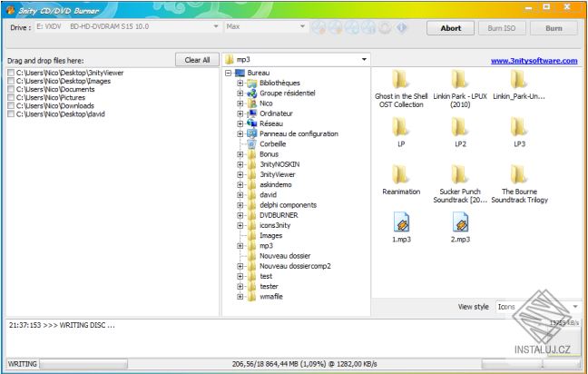Click the blue diamond info icon
Image resolution: width=588 pixels, height=374 pixels.
[x=402, y=27]
